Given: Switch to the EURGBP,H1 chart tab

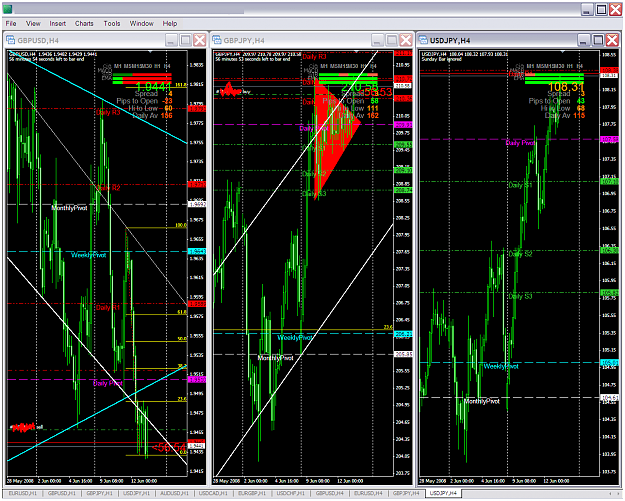Looking at the screenshot, I should 252,493.
